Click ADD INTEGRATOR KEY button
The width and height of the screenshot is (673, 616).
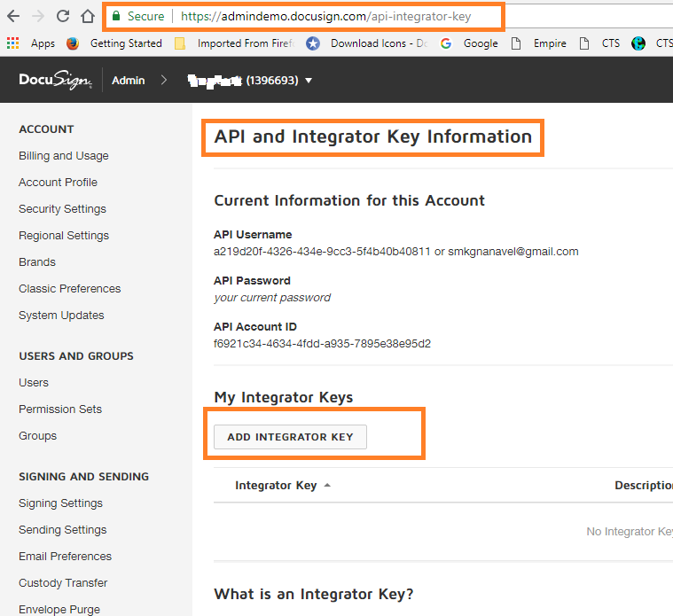[290, 437]
